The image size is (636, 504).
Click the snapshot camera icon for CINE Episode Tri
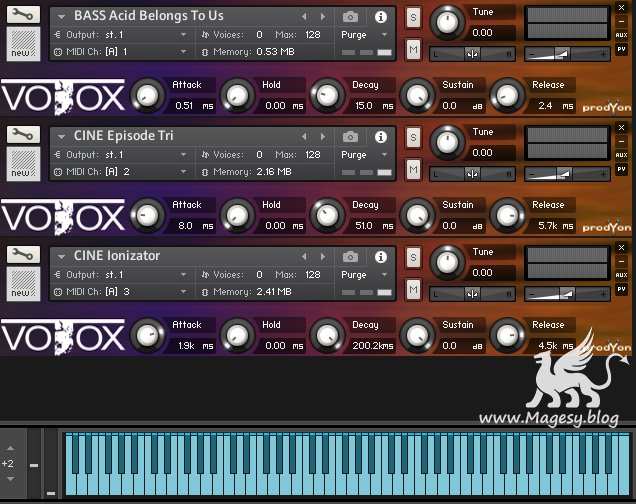coord(350,137)
